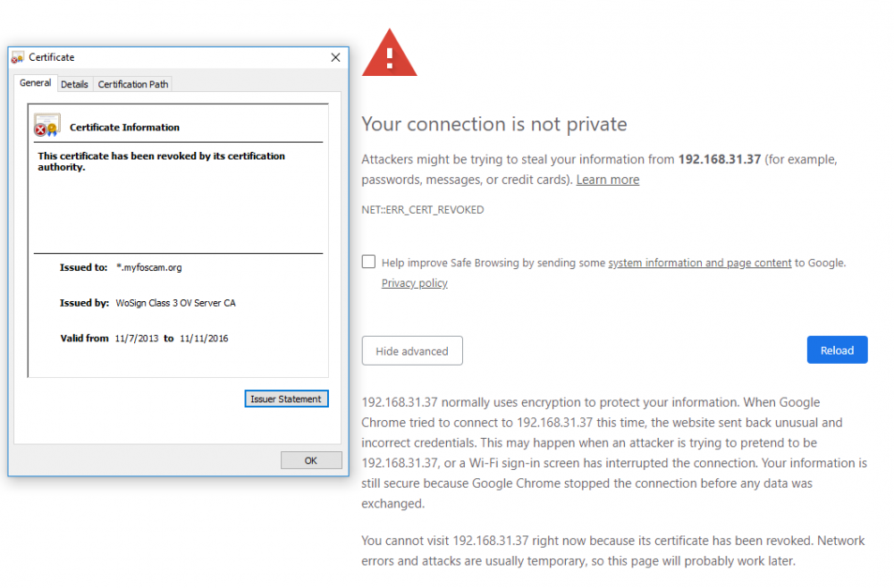Confirm the dialog with OK
Screen dimensions: 894x588
(x=310, y=460)
